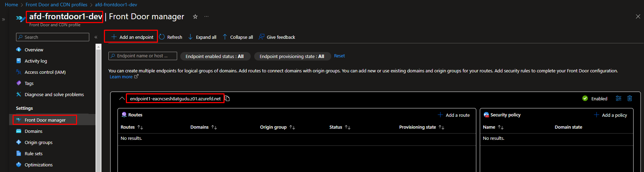Click the favorite star icon beside the title
The image size is (644, 172).
point(195,16)
